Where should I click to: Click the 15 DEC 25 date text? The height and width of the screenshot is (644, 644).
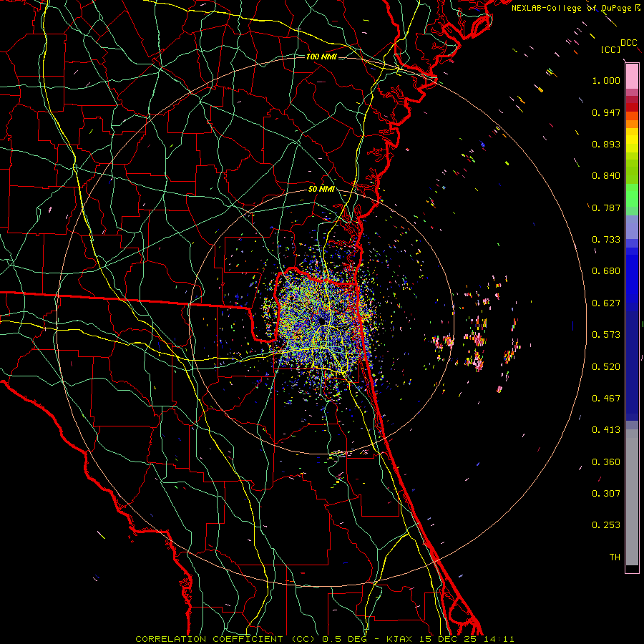pyautogui.click(x=449, y=639)
